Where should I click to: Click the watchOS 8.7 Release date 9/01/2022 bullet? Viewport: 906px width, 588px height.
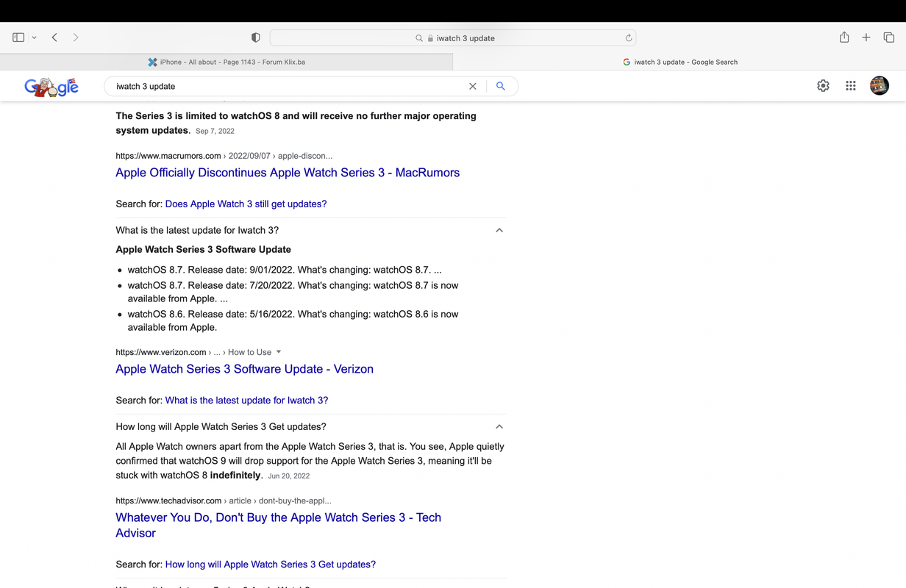pos(285,270)
